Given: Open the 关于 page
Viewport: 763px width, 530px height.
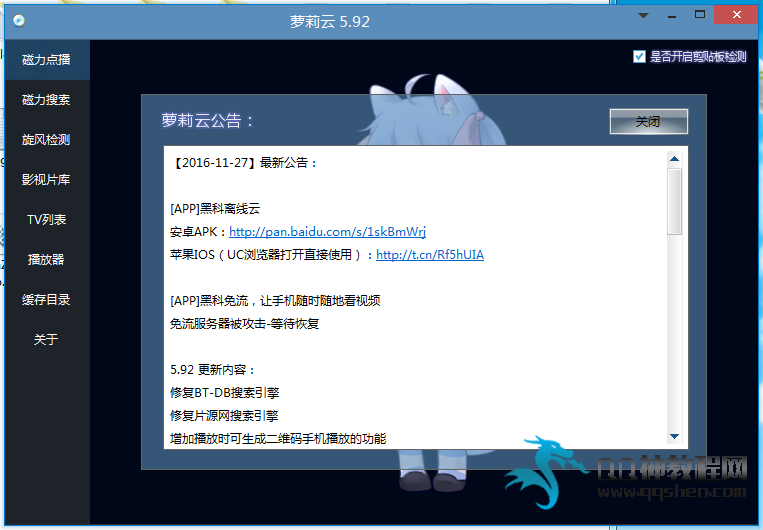Looking at the screenshot, I should 47,339.
